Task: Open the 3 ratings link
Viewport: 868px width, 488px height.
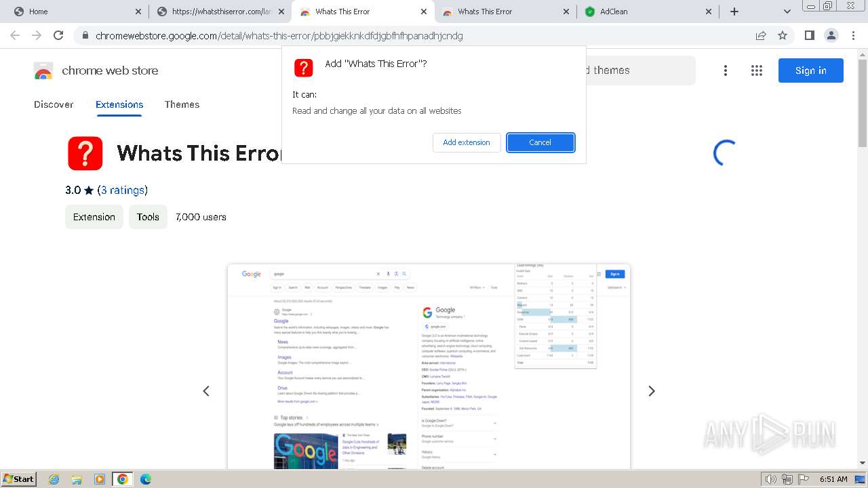Action: (x=122, y=190)
